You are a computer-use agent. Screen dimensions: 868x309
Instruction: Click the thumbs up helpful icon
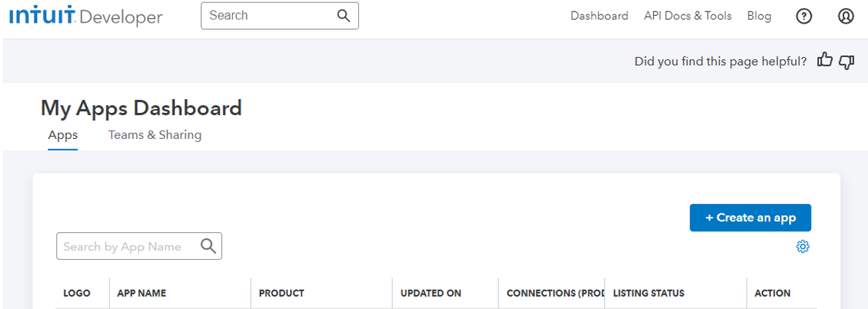[x=825, y=61]
